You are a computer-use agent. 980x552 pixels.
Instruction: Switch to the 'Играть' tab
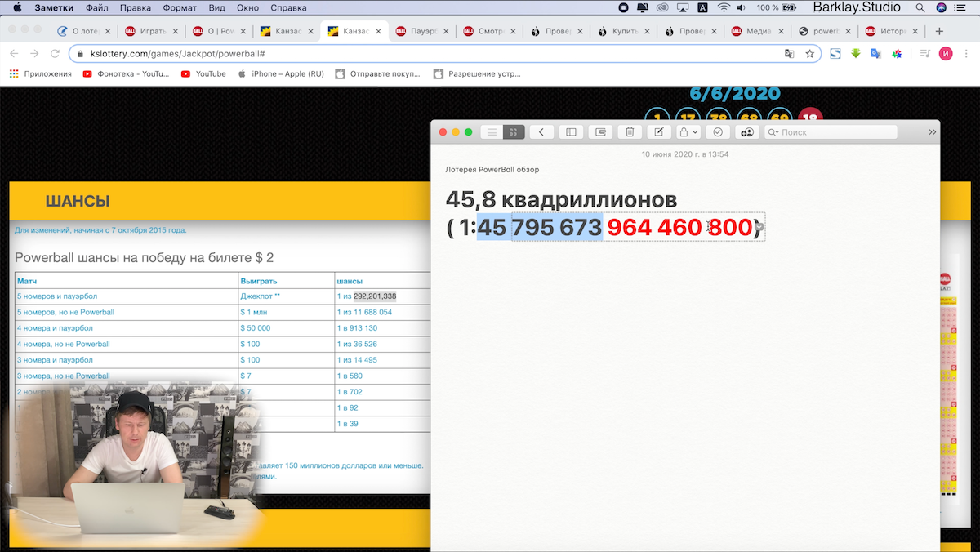click(151, 32)
